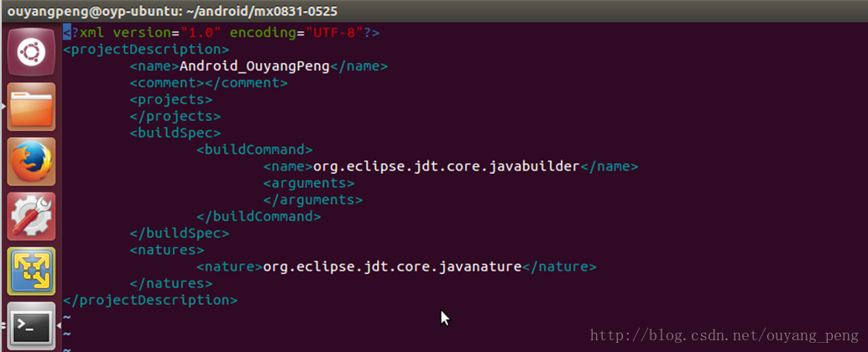
Task: Click the closing </buildCommand> tag
Action: pyautogui.click(x=259, y=216)
